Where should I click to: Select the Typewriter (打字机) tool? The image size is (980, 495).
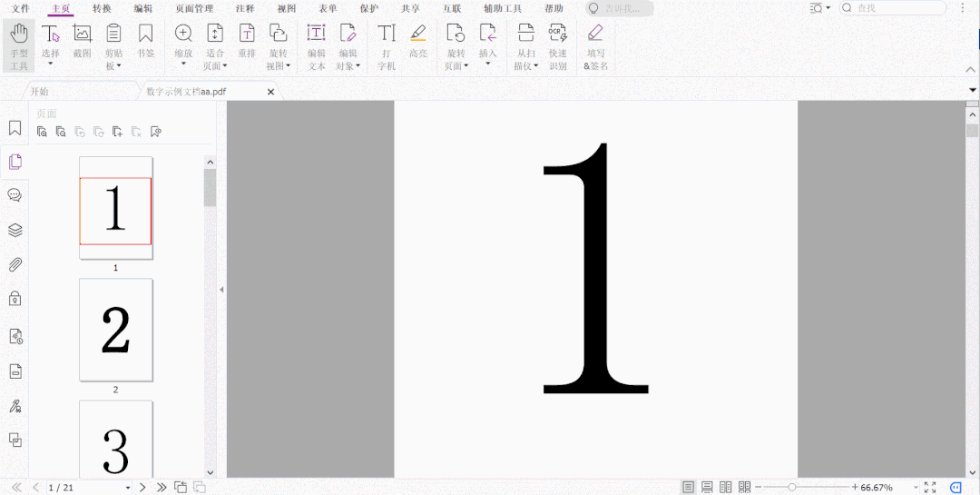coord(387,45)
